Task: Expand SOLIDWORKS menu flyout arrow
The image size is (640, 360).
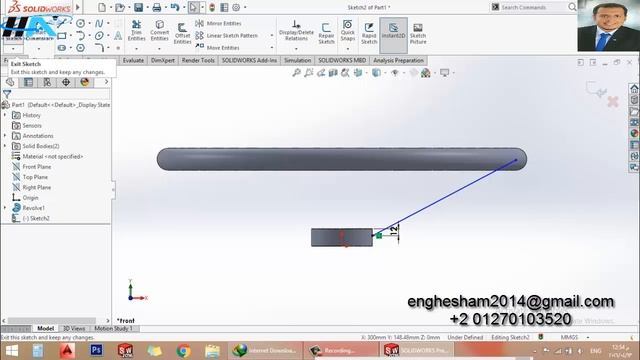Action: [x=78, y=7]
